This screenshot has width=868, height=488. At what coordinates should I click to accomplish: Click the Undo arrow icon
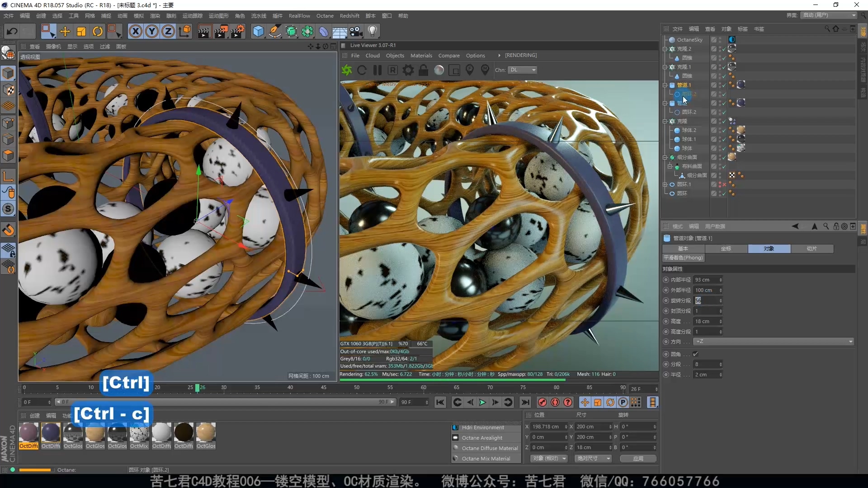tap(12, 31)
